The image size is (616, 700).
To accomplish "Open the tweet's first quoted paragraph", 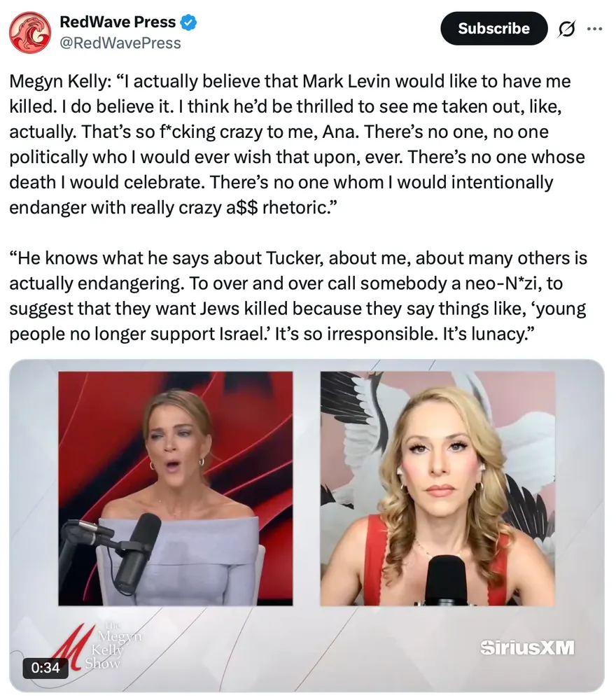I will click(x=297, y=144).
